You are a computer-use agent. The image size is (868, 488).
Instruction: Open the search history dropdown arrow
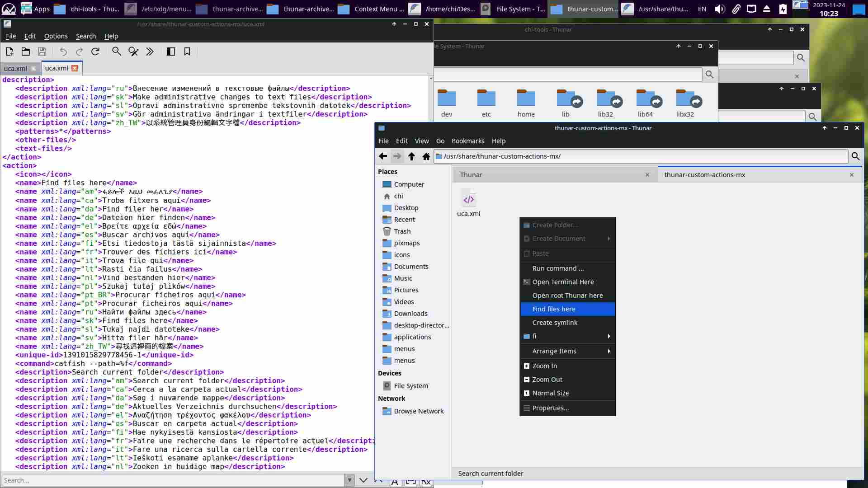(x=349, y=480)
